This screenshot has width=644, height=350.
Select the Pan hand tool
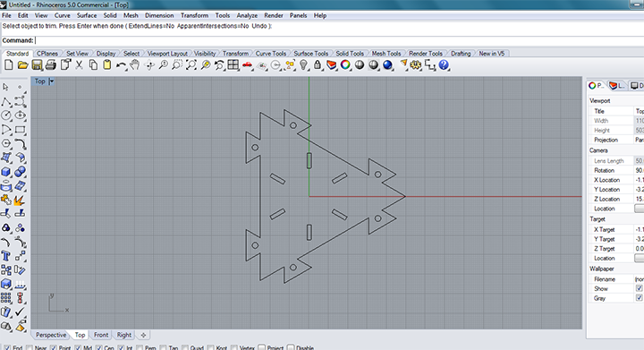click(135, 65)
